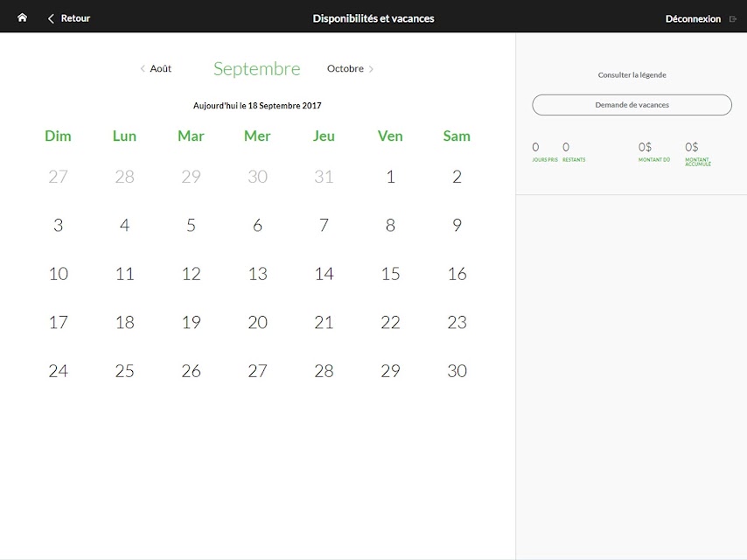
Task: Select September 23 in calendar
Action: [457, 322]
